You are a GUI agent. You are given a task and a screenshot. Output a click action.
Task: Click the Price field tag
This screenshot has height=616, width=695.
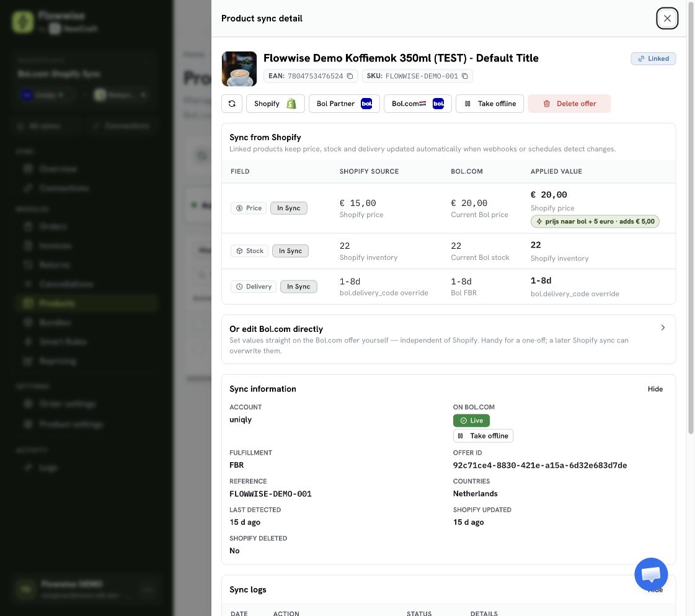249,208
